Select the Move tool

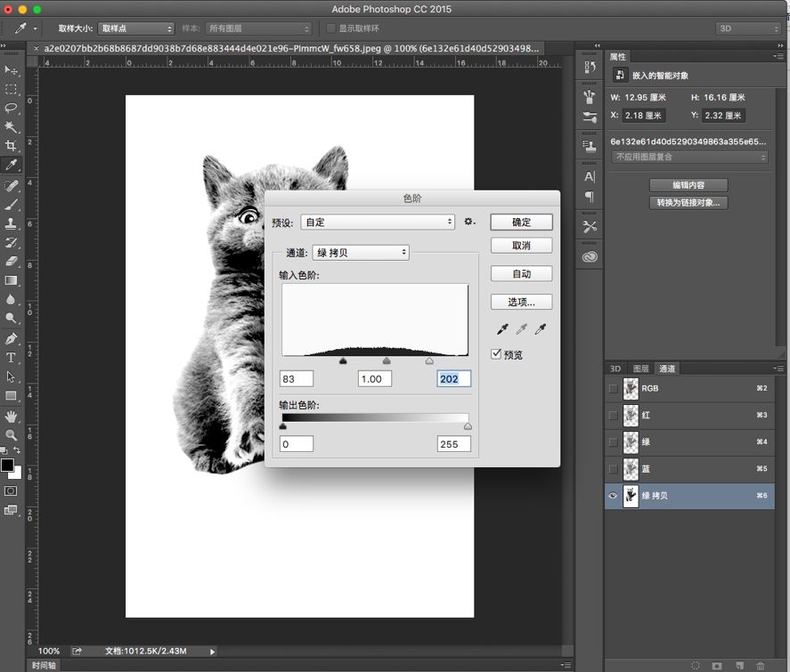[x=11, y=70]
